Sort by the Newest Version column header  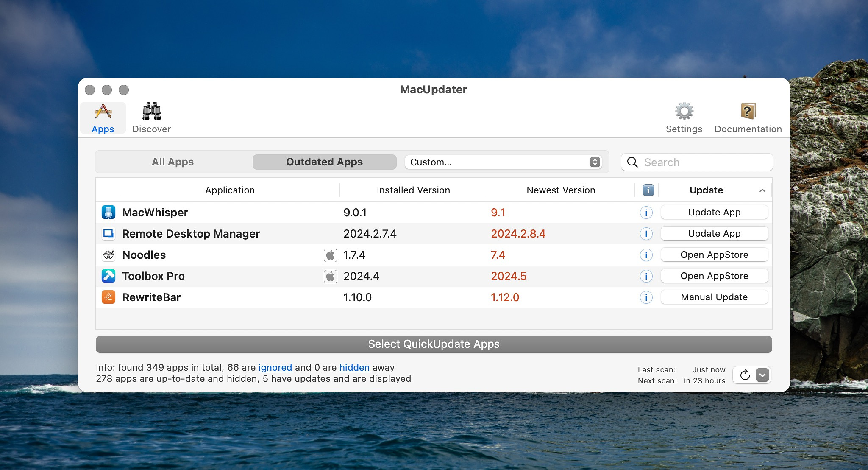click(561, 190)
